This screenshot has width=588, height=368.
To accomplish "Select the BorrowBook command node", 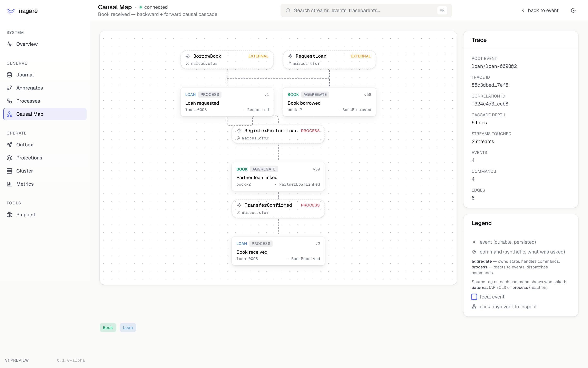I will (x=227, y=60).
